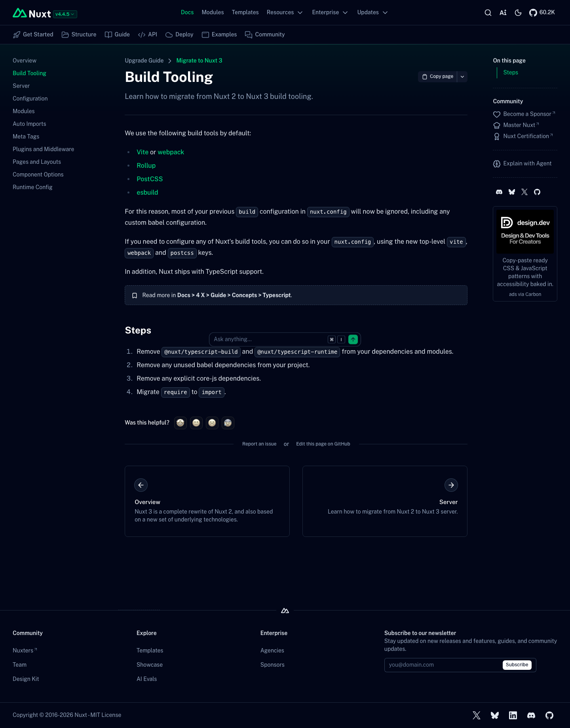Go to Templates in top navigation
This screenshot has height=728, width=570.
pyautogui.click(x=245, y=12)
